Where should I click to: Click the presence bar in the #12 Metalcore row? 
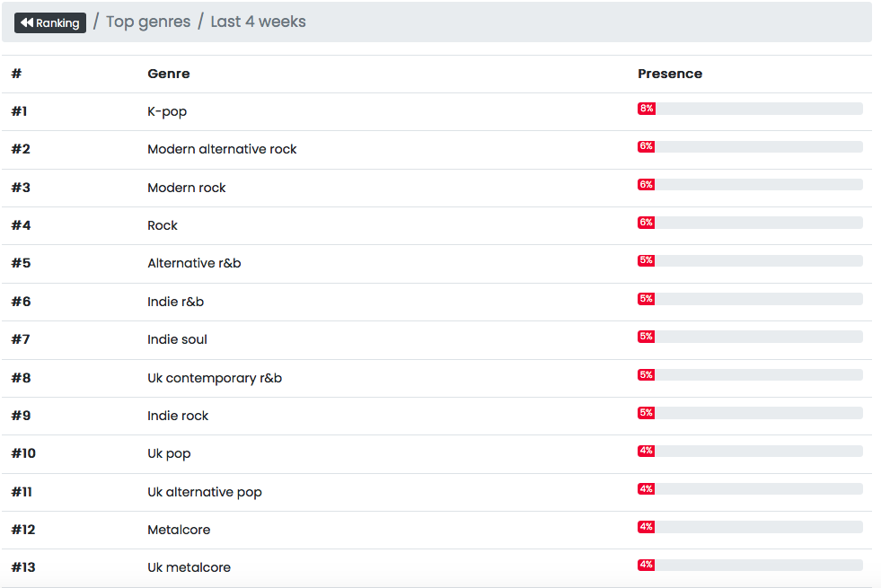(750, 527)
